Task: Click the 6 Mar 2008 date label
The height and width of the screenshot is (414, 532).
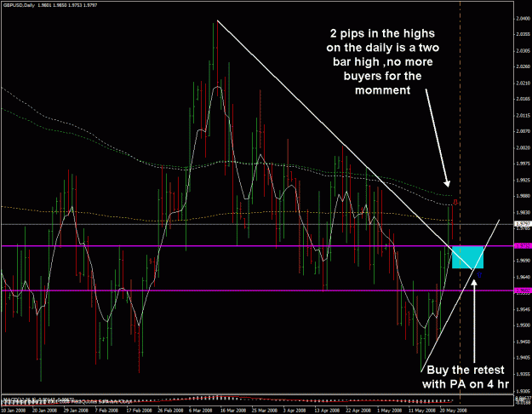Action: (x=201, y=411)
